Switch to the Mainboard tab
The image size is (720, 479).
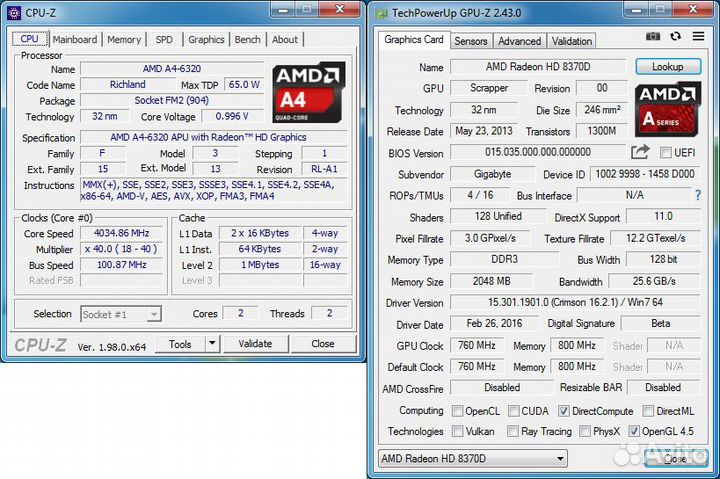[x=75, y=39]
